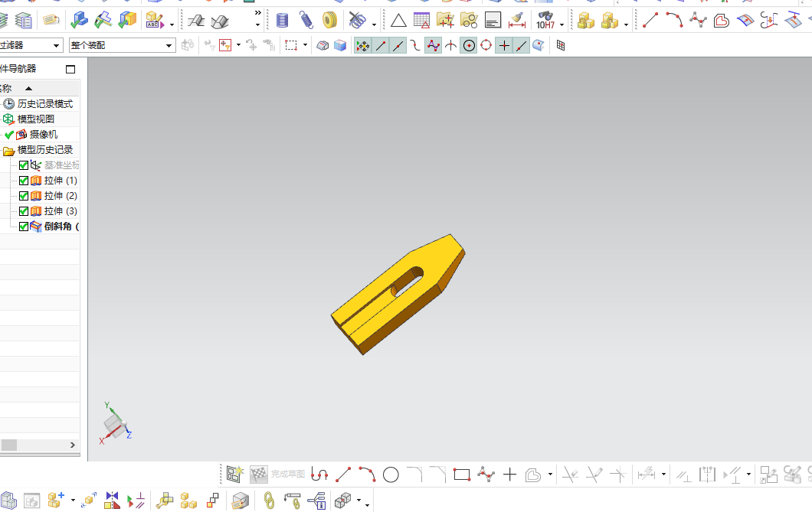Click the ABC block text feature icon

[154, 21]
